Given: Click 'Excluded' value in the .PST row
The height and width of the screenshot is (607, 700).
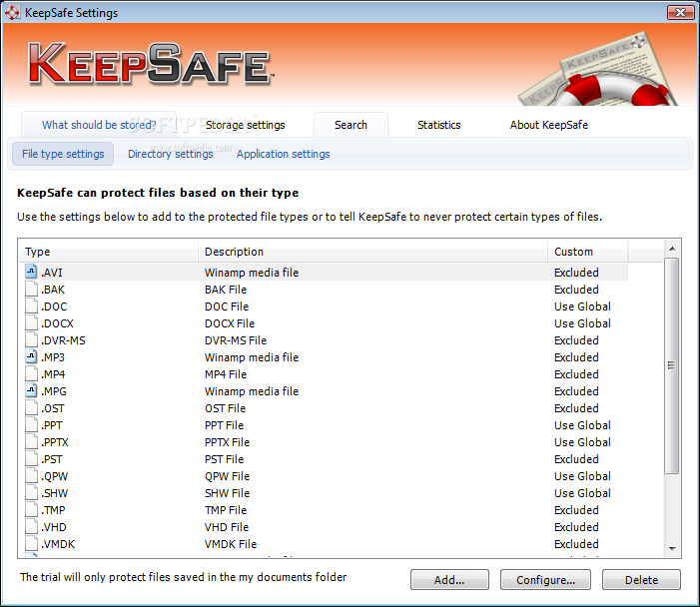Looking at the screenshot, I should click(x=576, y=459).
